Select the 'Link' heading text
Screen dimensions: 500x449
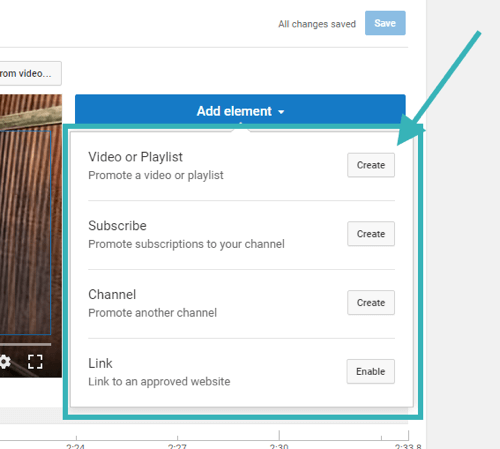(100, 363)
